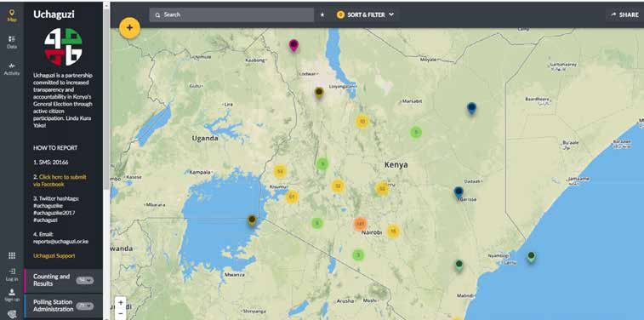Select the olive pin on Lake Victoria shore
644x320 pixels.
click(252, 220)
